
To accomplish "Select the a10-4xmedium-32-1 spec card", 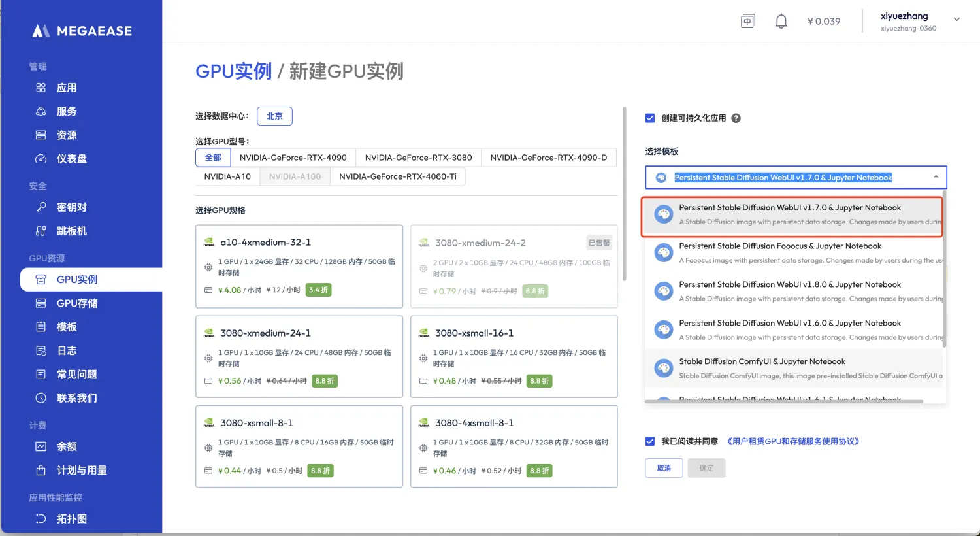I will [x=299, y=266].
